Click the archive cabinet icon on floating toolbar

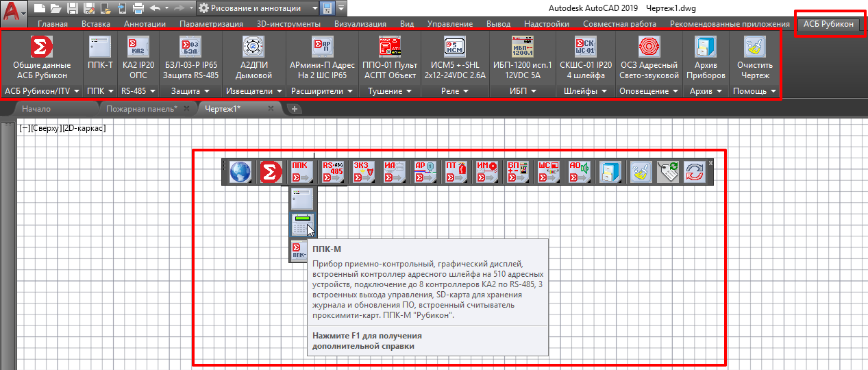pos(610,172)
